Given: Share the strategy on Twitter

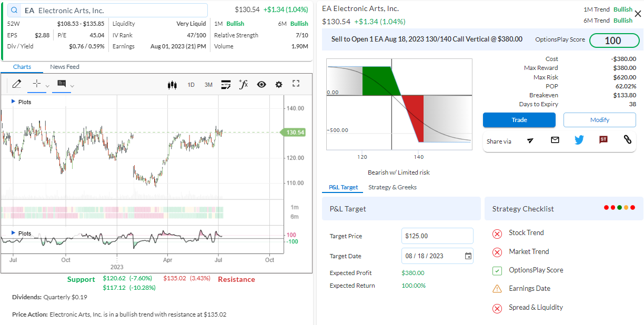Looking at the screenshot, I should pyautogui.click(x=579, y=140).
